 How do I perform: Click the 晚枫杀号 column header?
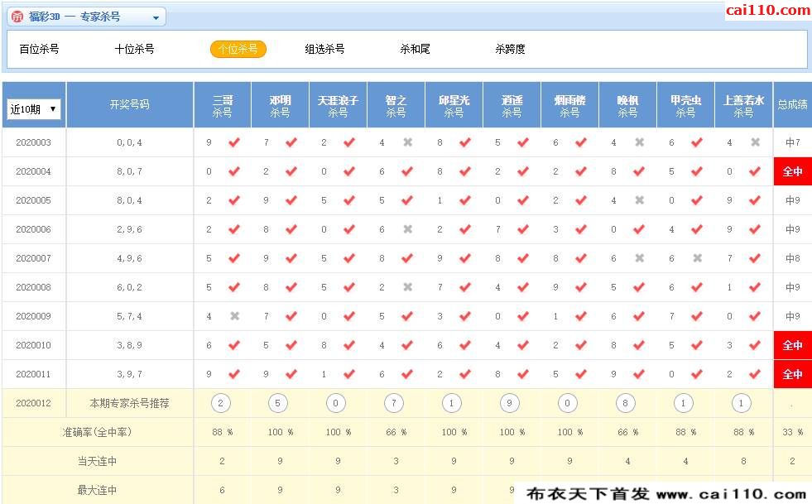[x=628, y=105]
